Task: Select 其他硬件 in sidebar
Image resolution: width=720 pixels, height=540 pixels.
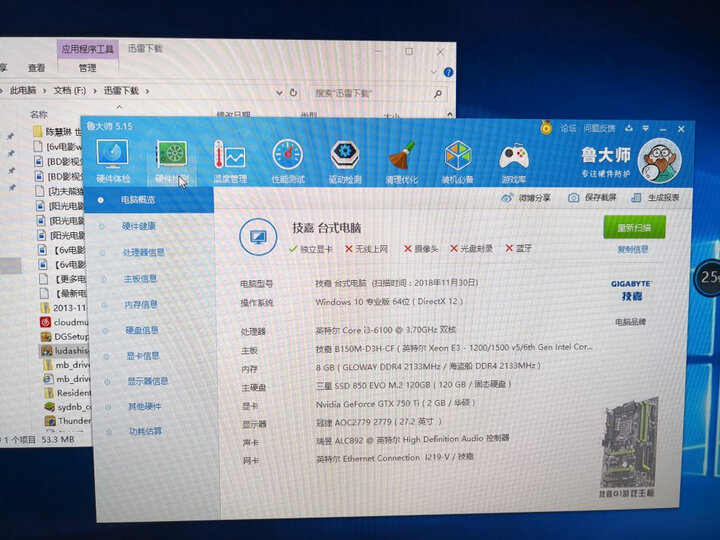Action: (145, 406)
